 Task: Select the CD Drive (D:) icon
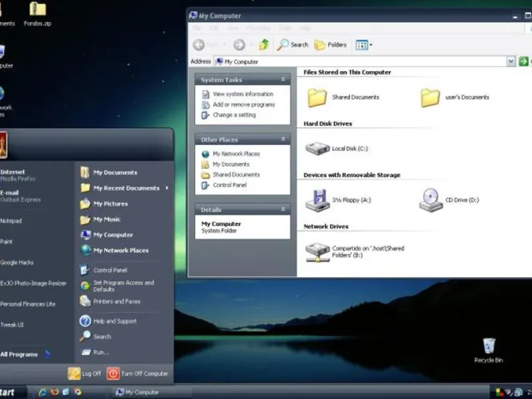click(x=431, y=200)
